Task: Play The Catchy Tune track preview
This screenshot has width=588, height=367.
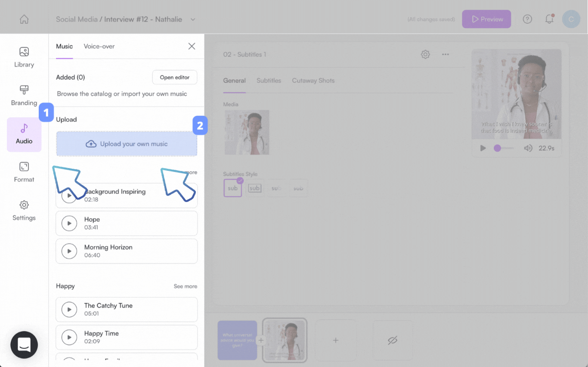Action: (x=69, y=309)
